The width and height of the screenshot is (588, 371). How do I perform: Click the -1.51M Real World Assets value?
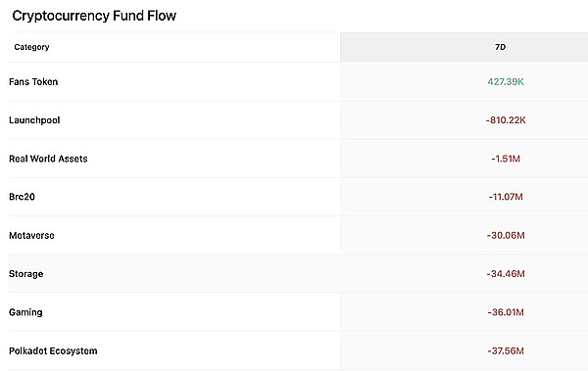coord(506,159)
